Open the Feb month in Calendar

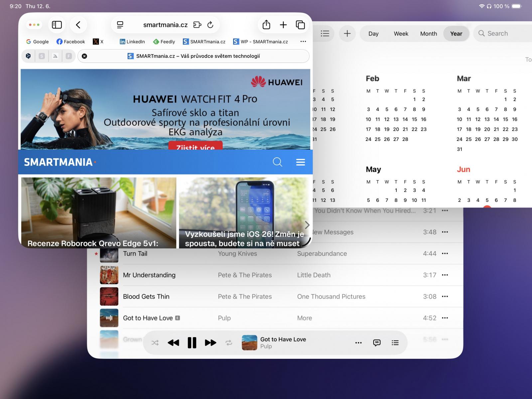click(x=372, y=78)
